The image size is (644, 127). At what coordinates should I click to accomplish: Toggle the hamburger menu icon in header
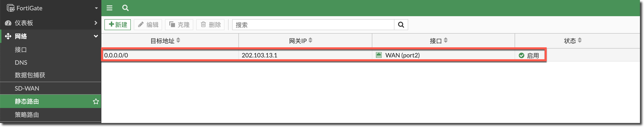pos(109,8)
